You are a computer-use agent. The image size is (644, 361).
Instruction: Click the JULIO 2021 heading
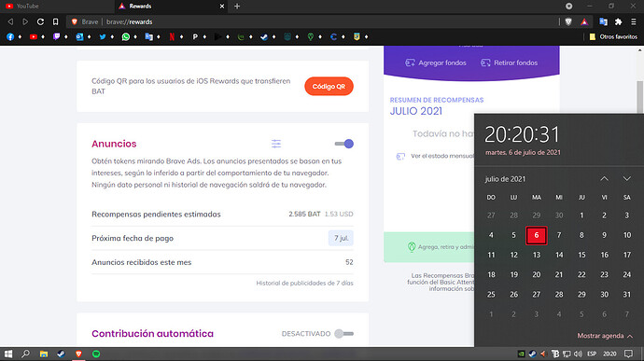pos(416,111)
